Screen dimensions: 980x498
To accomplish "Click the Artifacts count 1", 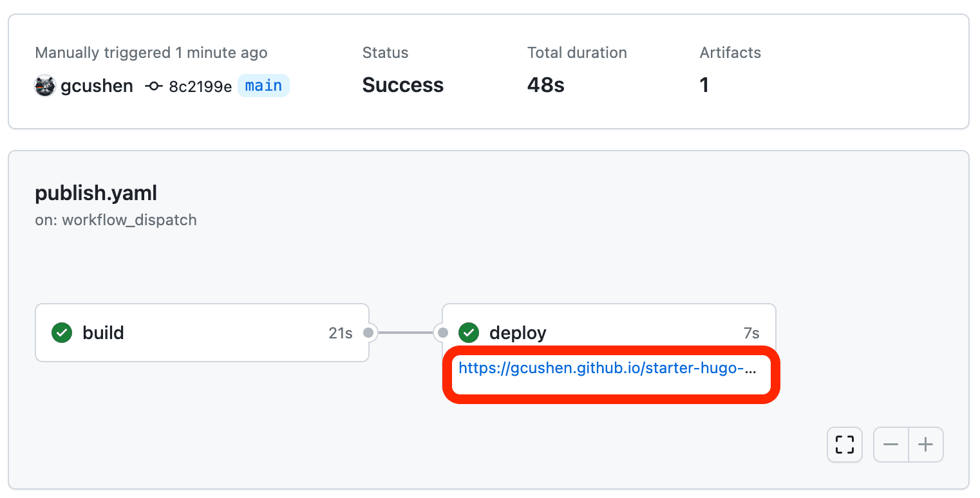I will [x=704, y=86].
